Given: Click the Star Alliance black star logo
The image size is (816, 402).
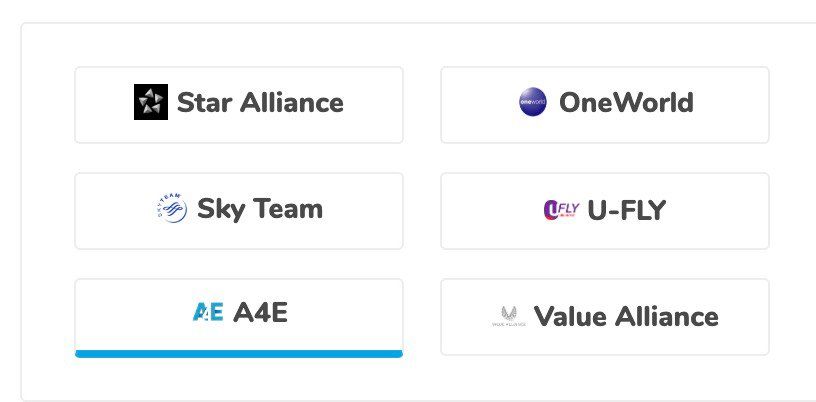Looking at the screenshot, I should [150, 102].
